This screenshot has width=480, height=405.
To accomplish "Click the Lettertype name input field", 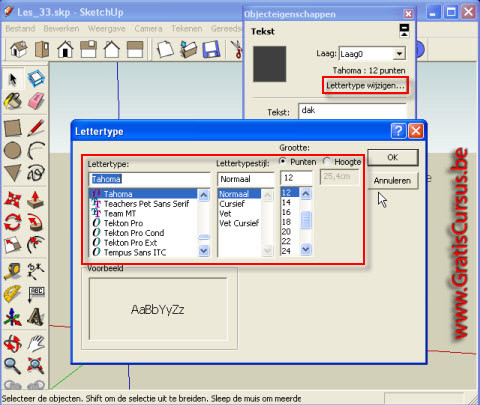I will click(x=150, y=179).
